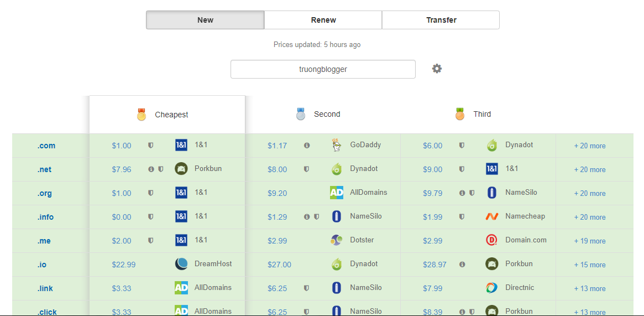Click the Directnic logo in .link row
Viewport: 644px width, 316px height.
[x=491, y=288]
